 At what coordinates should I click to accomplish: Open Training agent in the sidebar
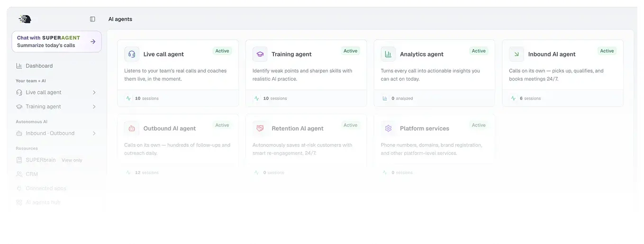tap(56, 107)
